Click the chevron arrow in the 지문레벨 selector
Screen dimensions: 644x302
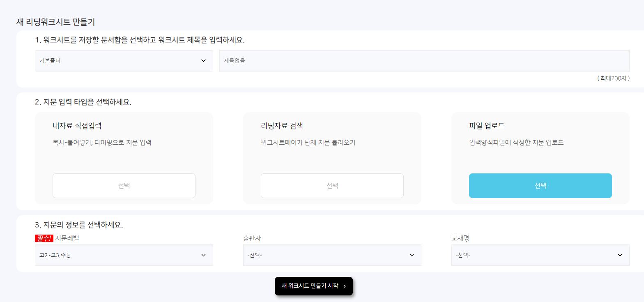coord(203,255)
